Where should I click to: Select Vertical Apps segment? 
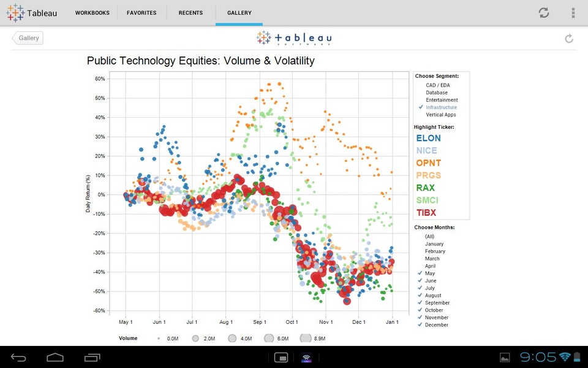(440, 115)
